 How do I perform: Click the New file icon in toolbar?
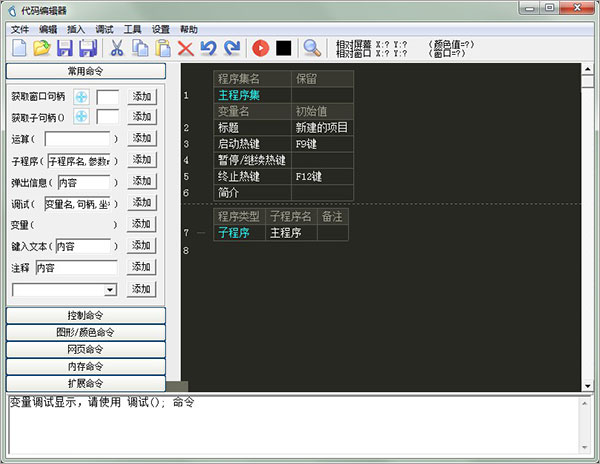[x=19, y=48]
